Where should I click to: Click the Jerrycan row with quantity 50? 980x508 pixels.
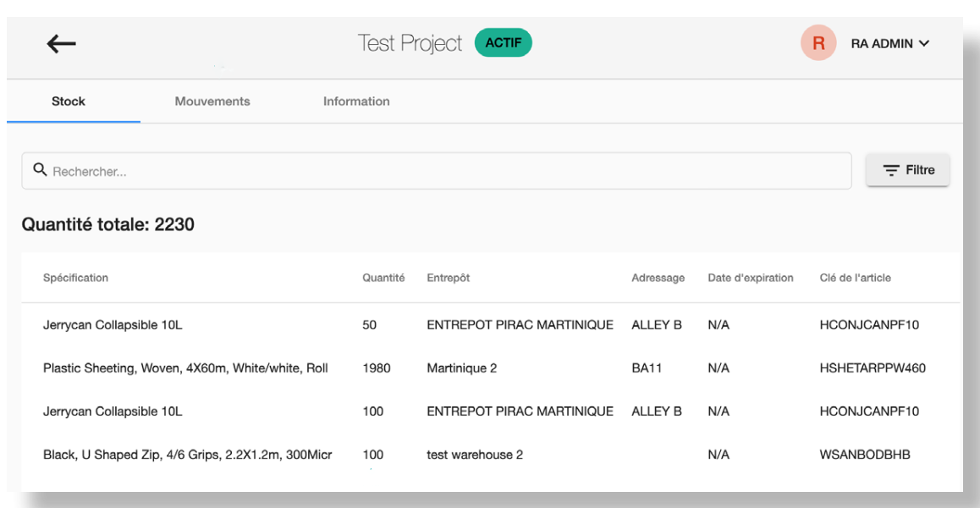click(113, 325)
